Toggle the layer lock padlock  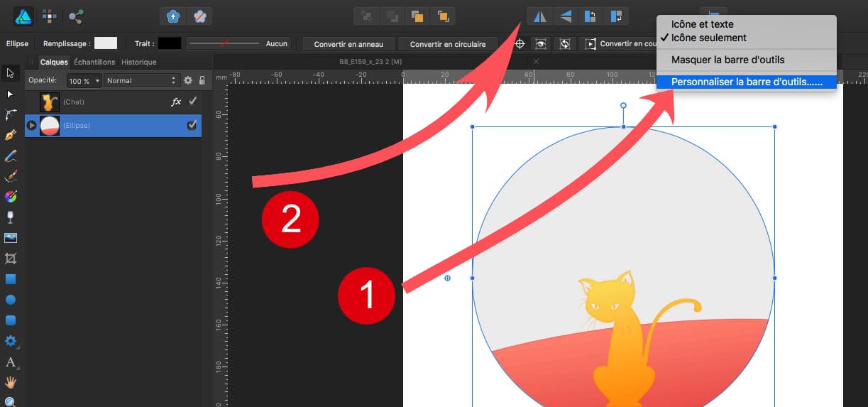pyautogui.click(x=202, y=80)
